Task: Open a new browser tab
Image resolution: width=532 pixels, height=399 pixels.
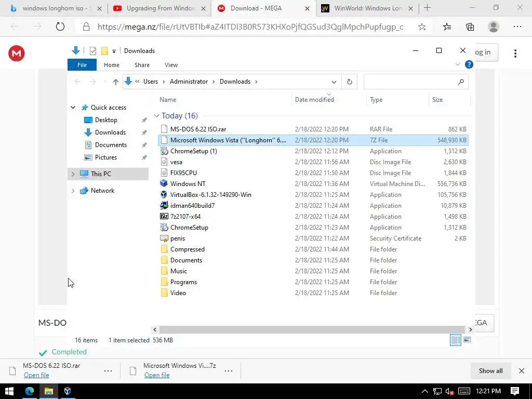Action: (x=427, y=8)
